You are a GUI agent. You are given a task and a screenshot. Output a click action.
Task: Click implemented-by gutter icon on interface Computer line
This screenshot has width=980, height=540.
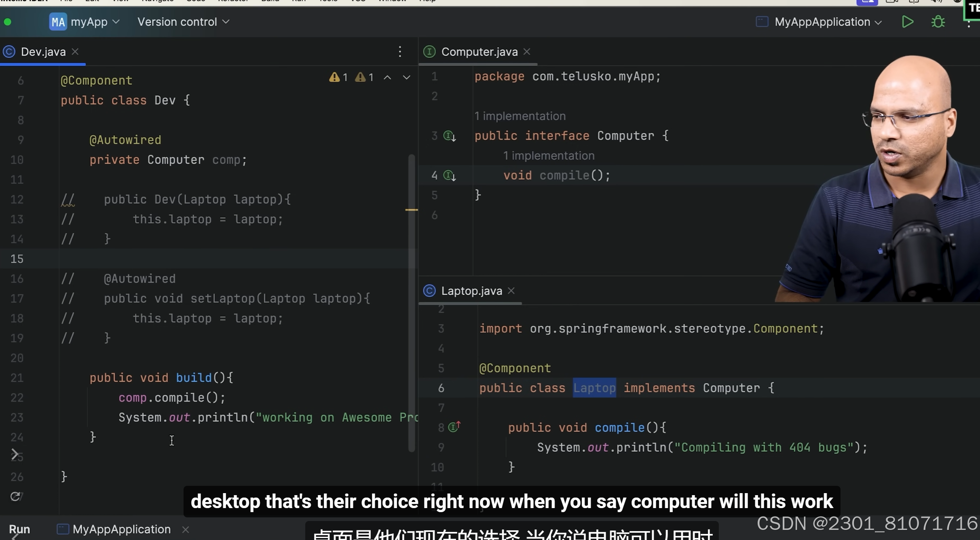click(x=449, y=136)
